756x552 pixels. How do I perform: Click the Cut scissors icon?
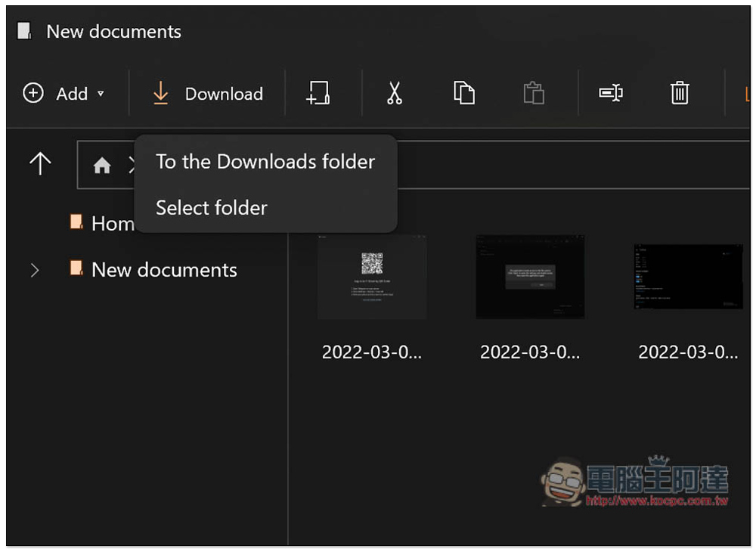[394, 93]
